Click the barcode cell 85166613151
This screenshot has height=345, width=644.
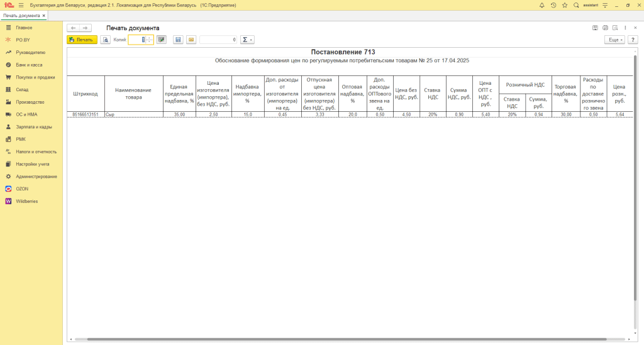pyautogui.click(x=86, y=114)
